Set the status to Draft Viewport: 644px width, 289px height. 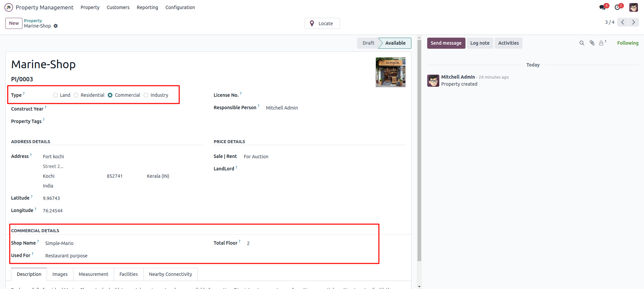tap(368, 43)
